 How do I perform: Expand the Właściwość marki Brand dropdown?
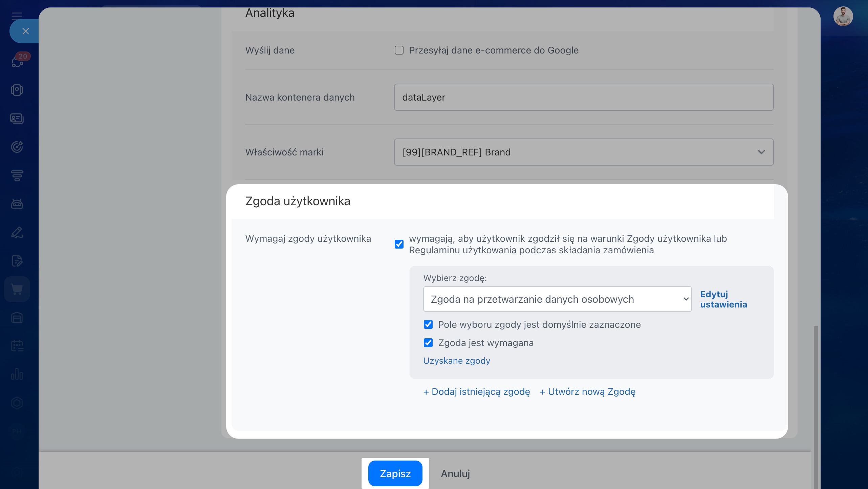pyautogui.click(x=584, y=152)
